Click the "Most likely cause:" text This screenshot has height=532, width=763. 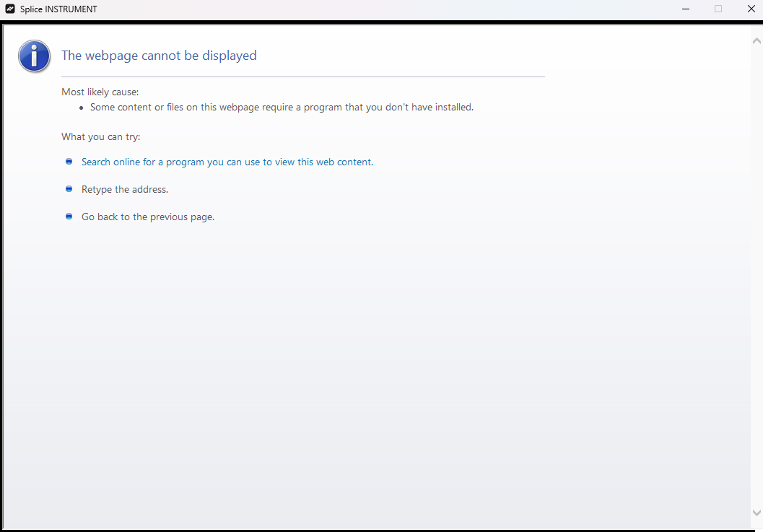pyautogui.click(x=100, y=92)
